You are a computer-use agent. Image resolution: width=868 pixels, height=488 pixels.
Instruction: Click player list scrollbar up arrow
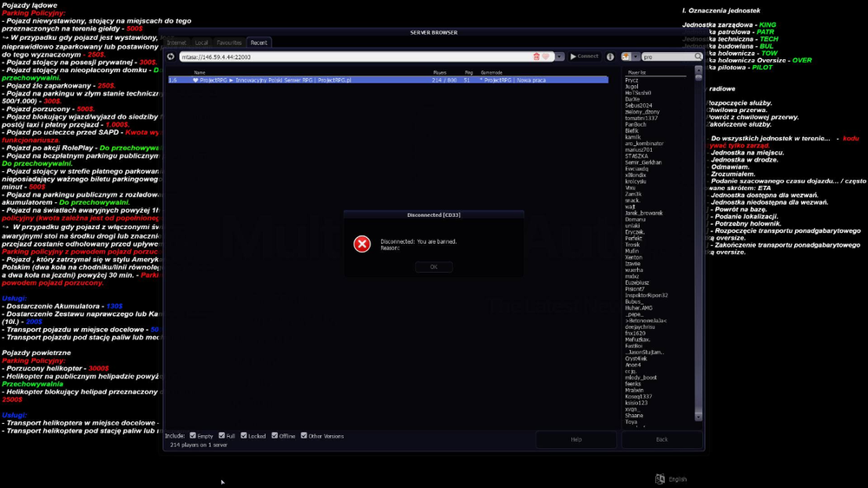pyautogui.click(x=698, y=70)
